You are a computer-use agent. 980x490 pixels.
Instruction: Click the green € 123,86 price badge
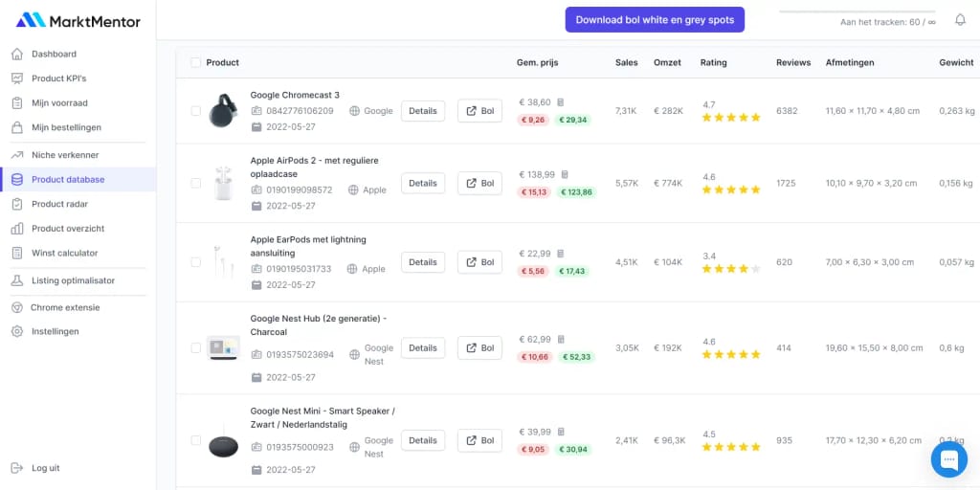point(576,192)
